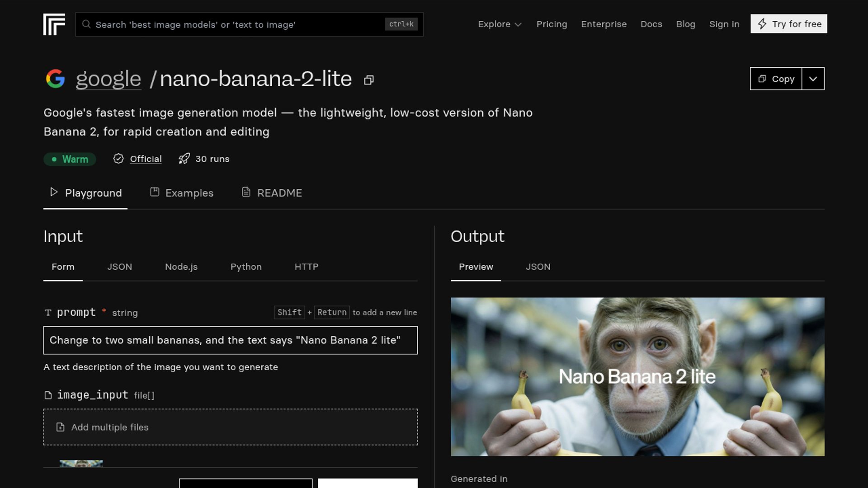868x488 pixels.
Task: Select the Node.js tab
Action: tap(181, 267)
